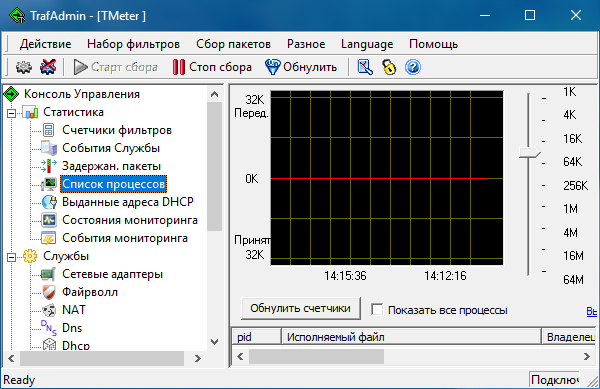Click the Обнулить счетчики button
This screenshot has height=389, width=600.
pyautogui.click(x=301, y=308)
